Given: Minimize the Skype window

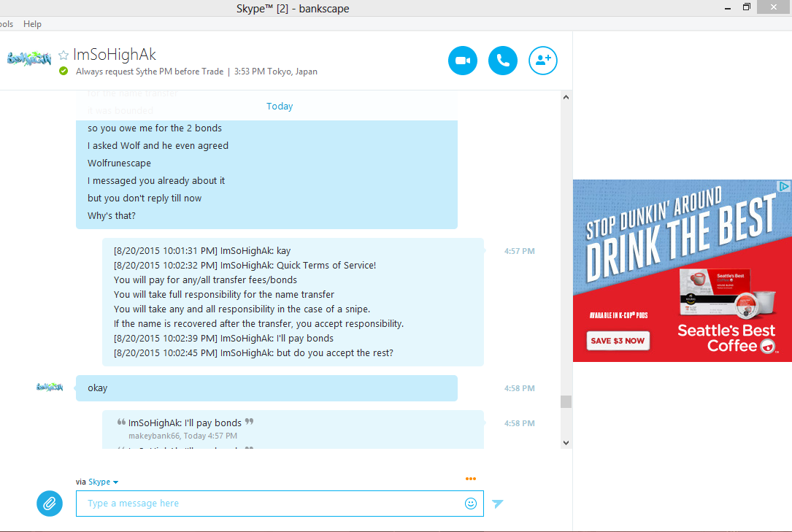Looking at the screenshot, I should click(728, 8).
